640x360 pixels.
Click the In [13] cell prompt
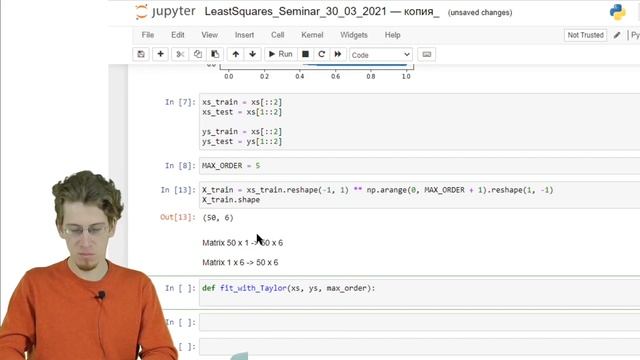coord(178,190)
